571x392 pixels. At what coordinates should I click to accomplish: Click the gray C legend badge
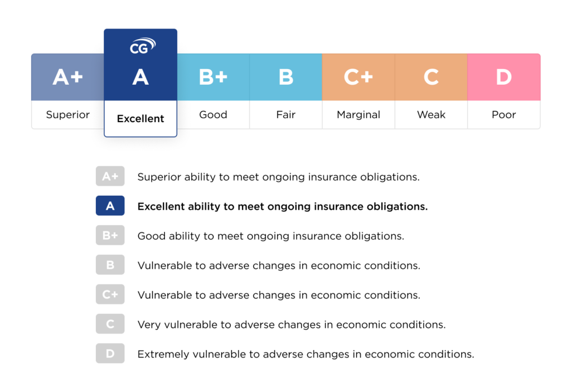click(110, 325)
